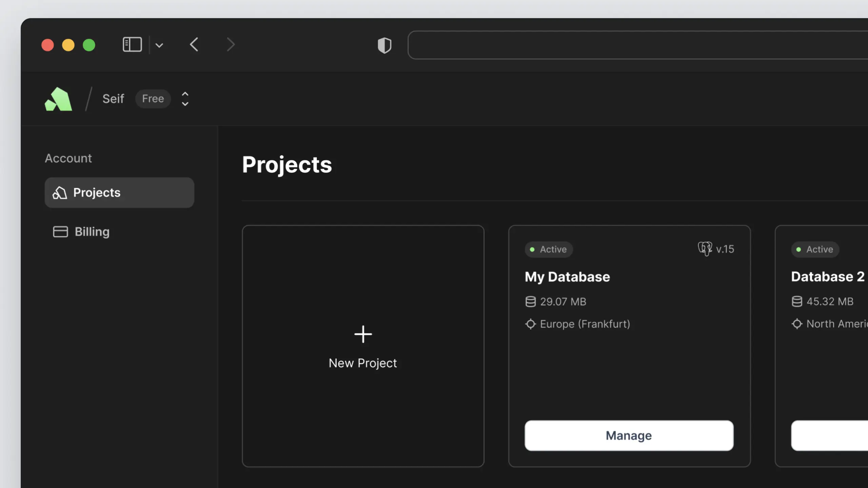868x488 pixels.
Task: Click the privacy shield icon
Action: [x=384, y=45]
